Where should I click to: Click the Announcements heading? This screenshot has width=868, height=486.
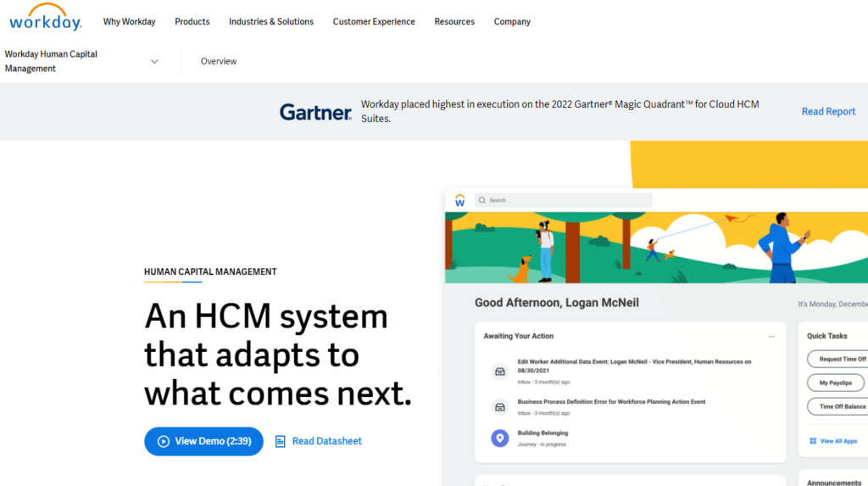(x=834, y=483)
